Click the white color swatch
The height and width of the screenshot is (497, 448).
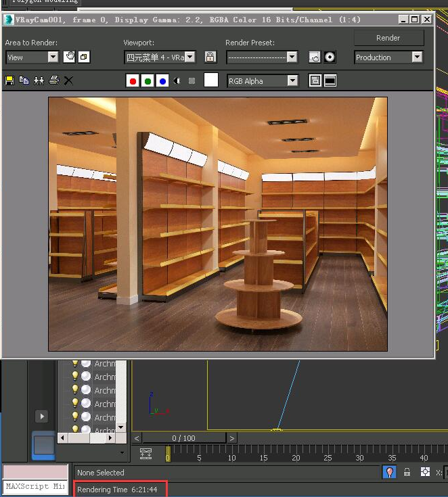point(211,80)
